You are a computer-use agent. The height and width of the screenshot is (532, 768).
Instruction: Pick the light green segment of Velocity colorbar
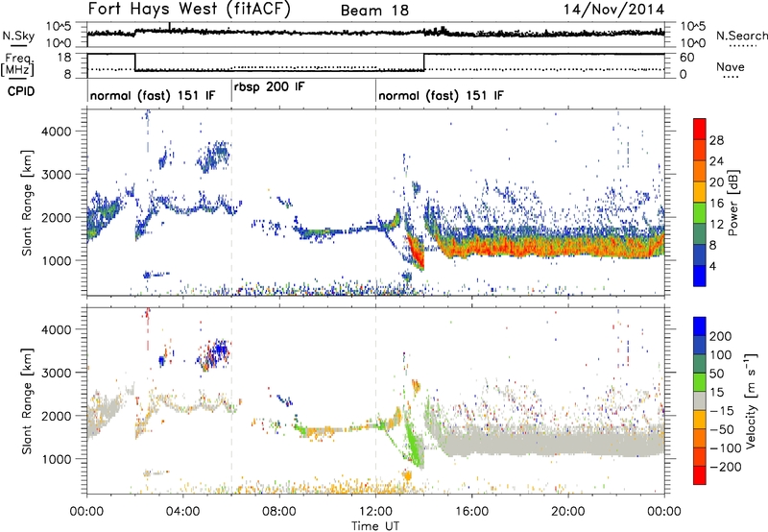(x=700, y=382)
